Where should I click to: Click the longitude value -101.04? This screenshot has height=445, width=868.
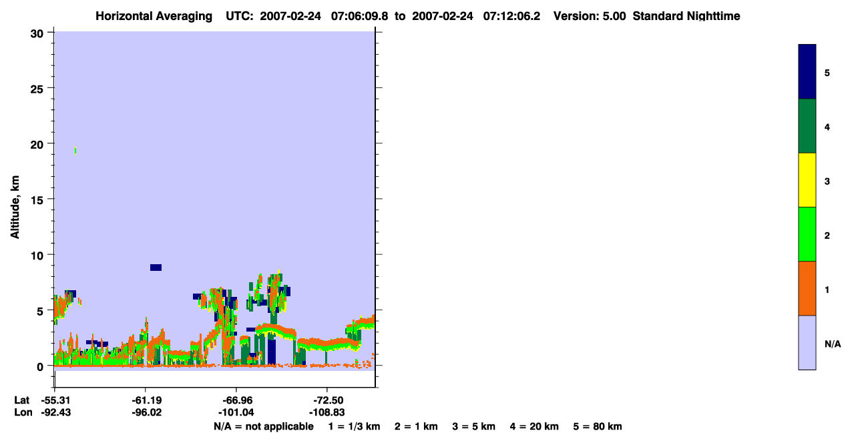(x=236, y=413)
